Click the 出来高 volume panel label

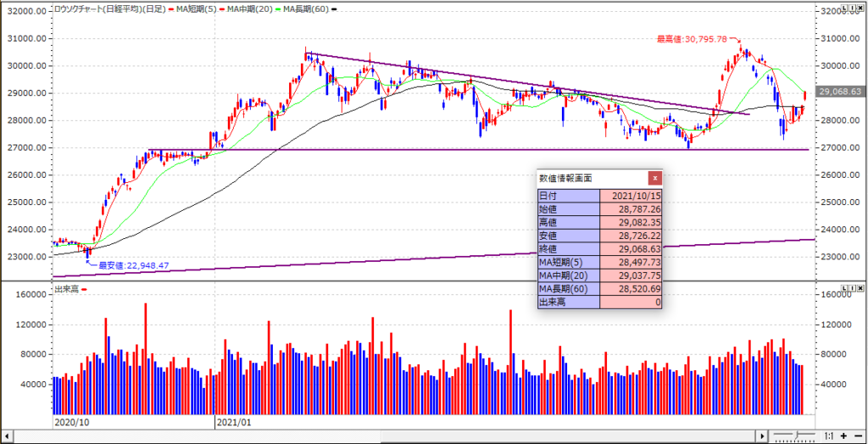67,290
